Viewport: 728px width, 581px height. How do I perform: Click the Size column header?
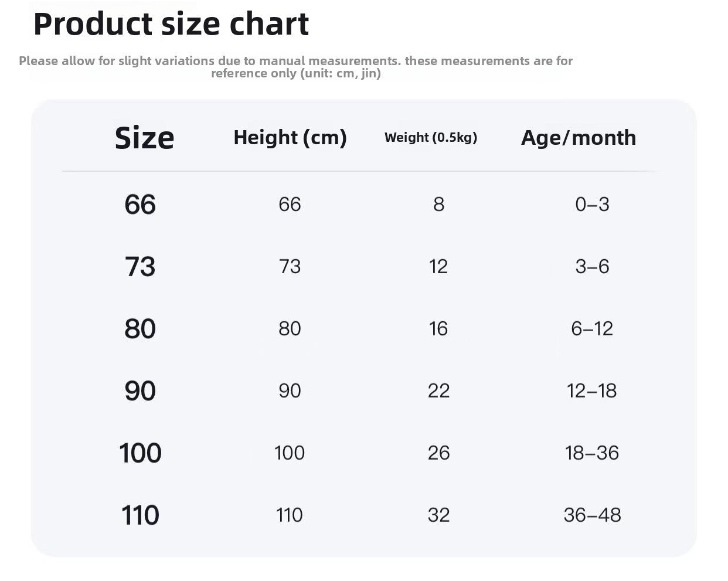144,138
